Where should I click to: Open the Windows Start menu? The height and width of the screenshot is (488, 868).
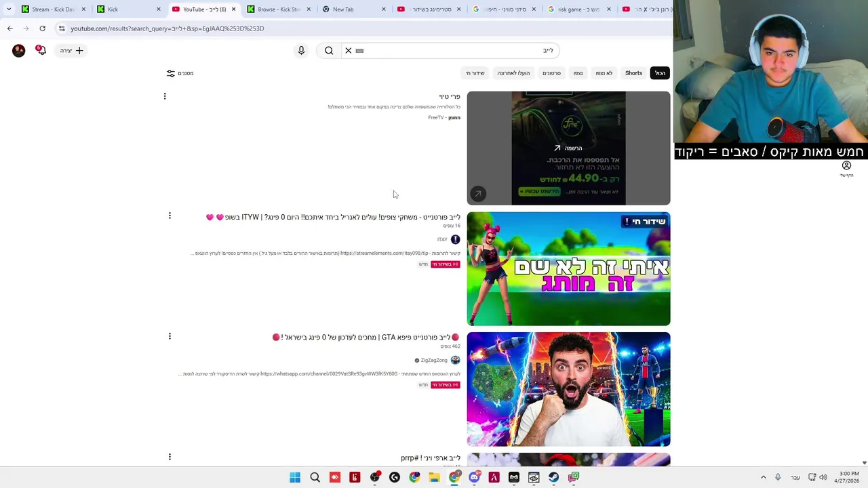295,477
